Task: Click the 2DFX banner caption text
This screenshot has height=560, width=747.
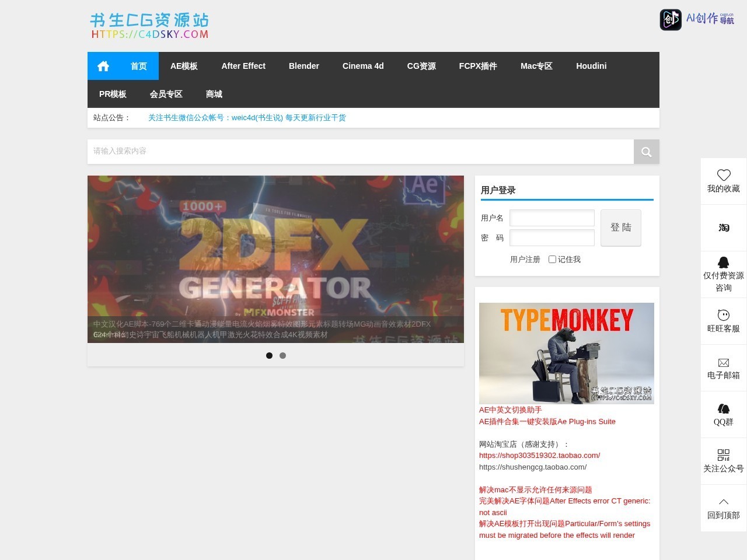Action: coord(262,330)
